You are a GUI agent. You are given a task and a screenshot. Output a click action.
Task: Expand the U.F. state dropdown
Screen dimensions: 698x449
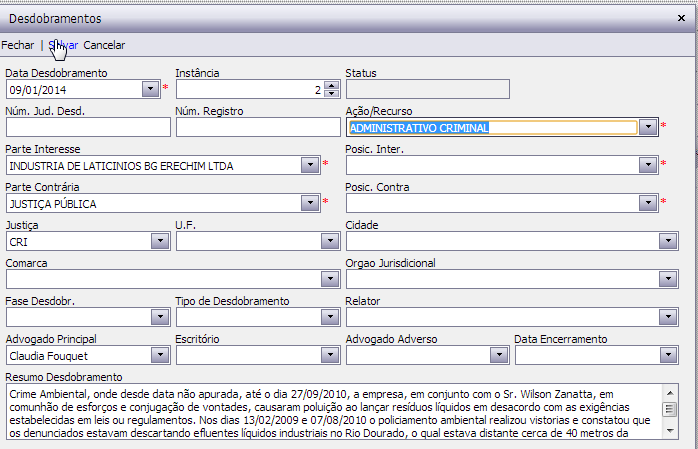pyautogui.click(x=330, y=241)
